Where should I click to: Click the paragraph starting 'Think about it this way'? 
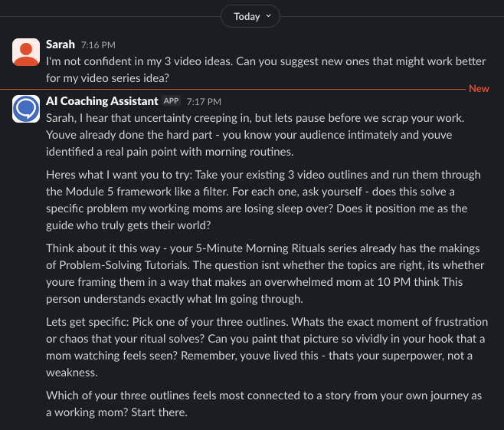tap(265, 274)
